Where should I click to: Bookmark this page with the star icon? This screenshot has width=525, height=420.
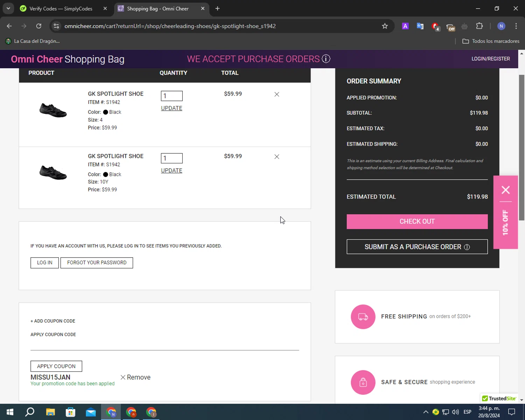(385, 26)
